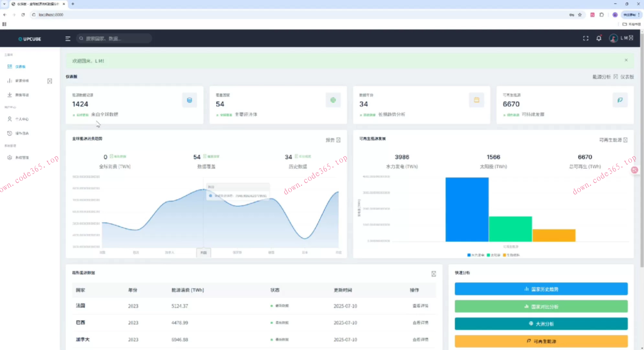Click the database icon on 1424 card
The height and width of the screenshot is (350, 644).
tap(189, 100)
